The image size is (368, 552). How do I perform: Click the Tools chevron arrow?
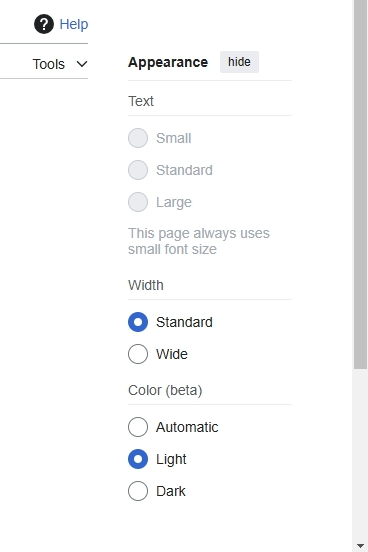point(82,64)
